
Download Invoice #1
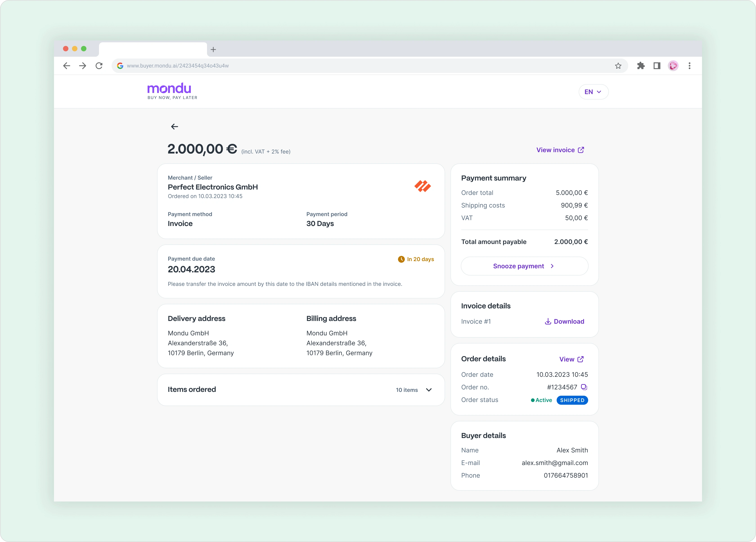click(564, 321)
